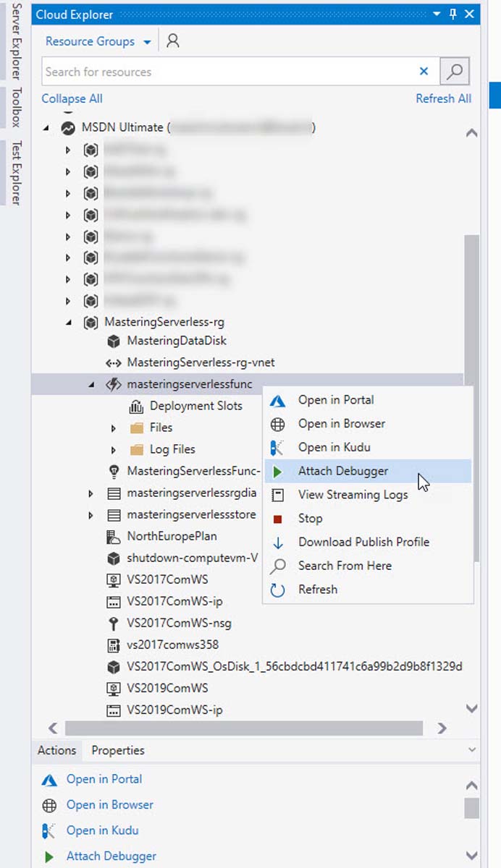Open the Resource Groups view dropdown
This screenshot has height=868, width=501.
98,41
